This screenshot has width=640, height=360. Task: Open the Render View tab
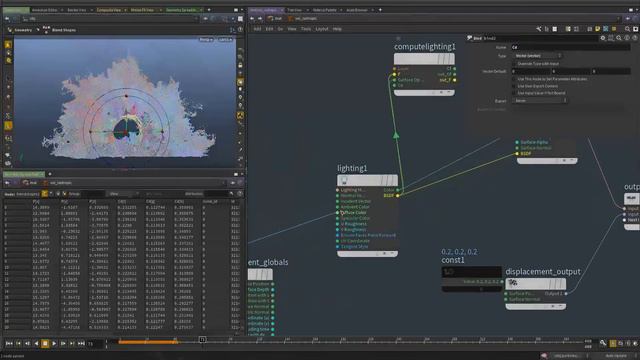point(76,10)
